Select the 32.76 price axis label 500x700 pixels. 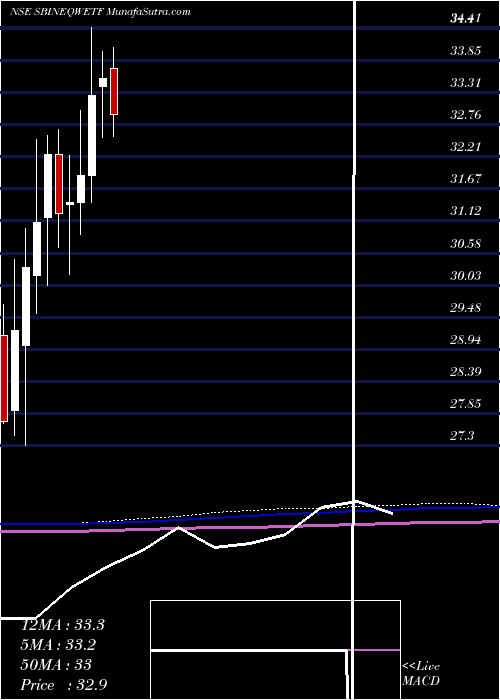(x=466, y=115)
